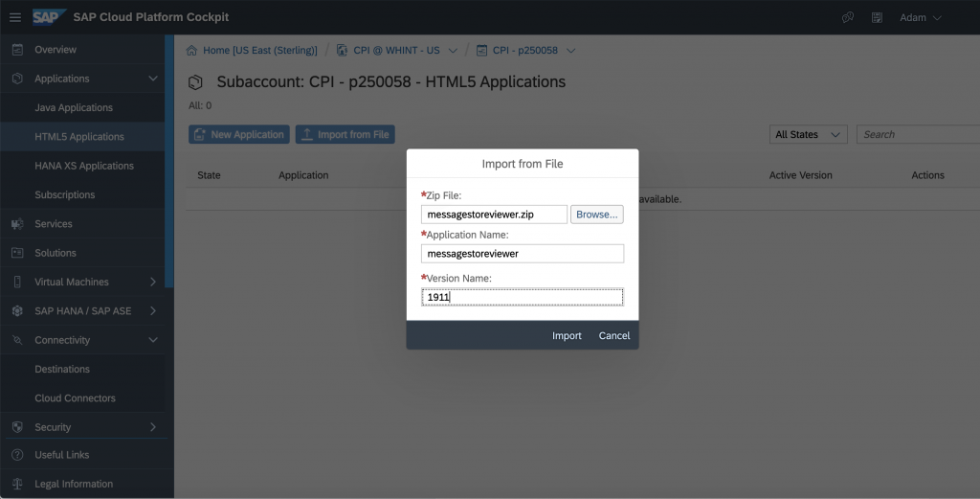This screenshot has height=499, width=980.
Task: Cancel the Import from File dialog
Action: point(613,336)
